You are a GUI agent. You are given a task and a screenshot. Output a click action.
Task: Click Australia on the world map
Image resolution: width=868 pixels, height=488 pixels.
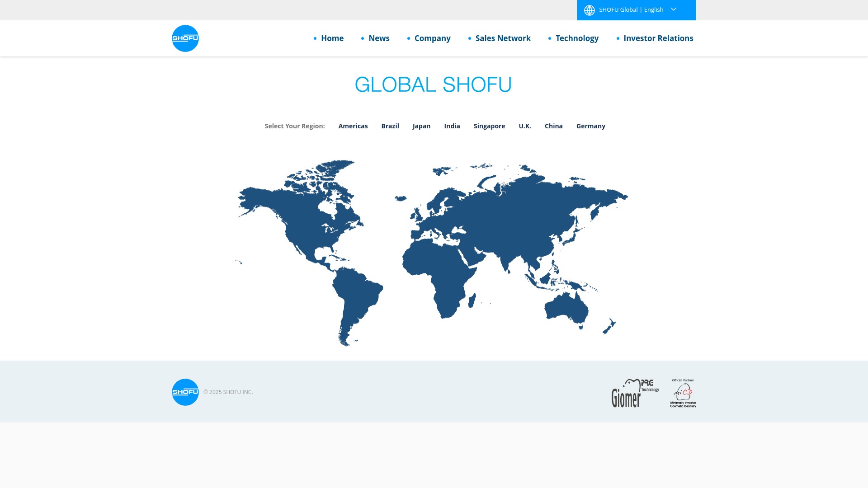coord(566,310)
